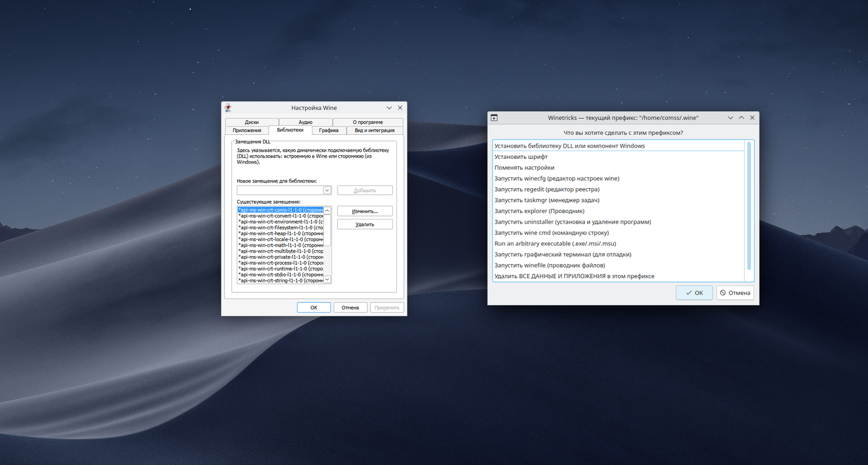Select Запустить winecfg option

pyautogui.click(x=619, y=178)
